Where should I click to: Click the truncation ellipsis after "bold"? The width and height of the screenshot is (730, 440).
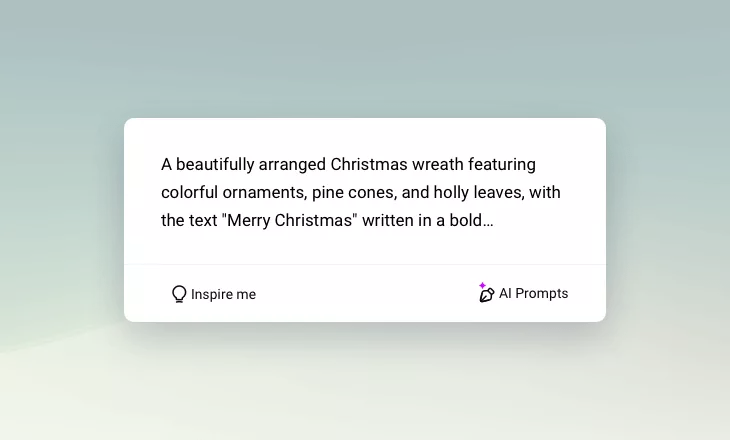(x=488, y=221)
